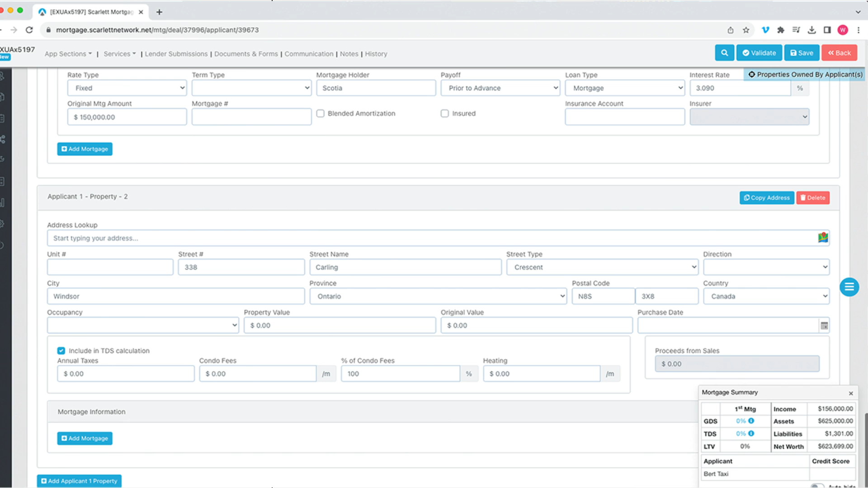
Task: Click the blue round hamburger menu button
Action: (849, 287)
